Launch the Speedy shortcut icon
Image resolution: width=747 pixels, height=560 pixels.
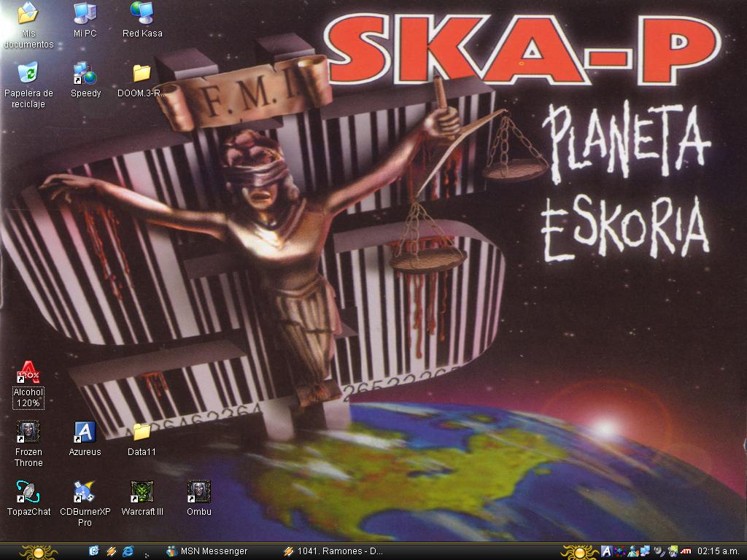click(85, 73)
